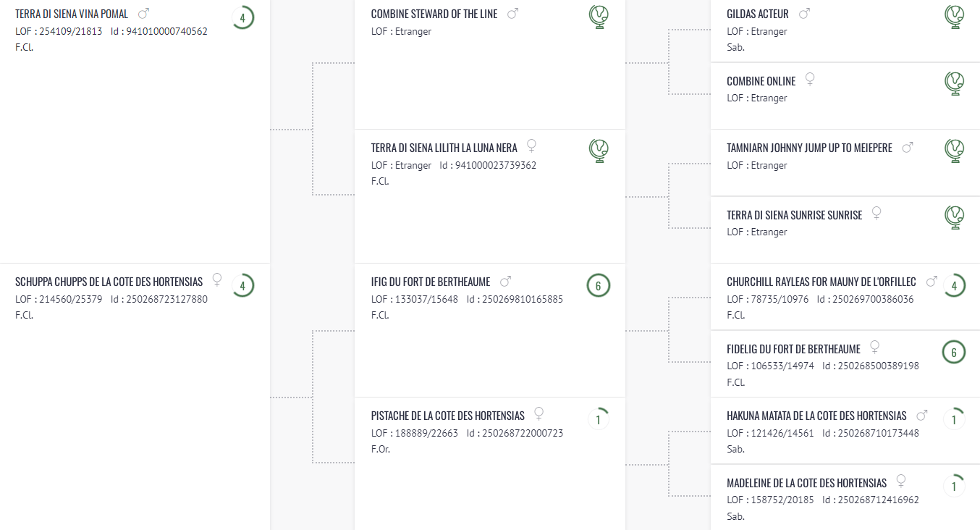Click the globe icon for Tamniarn Johnny Jump Up
This screenshot has width=980, height=530.
954,151
